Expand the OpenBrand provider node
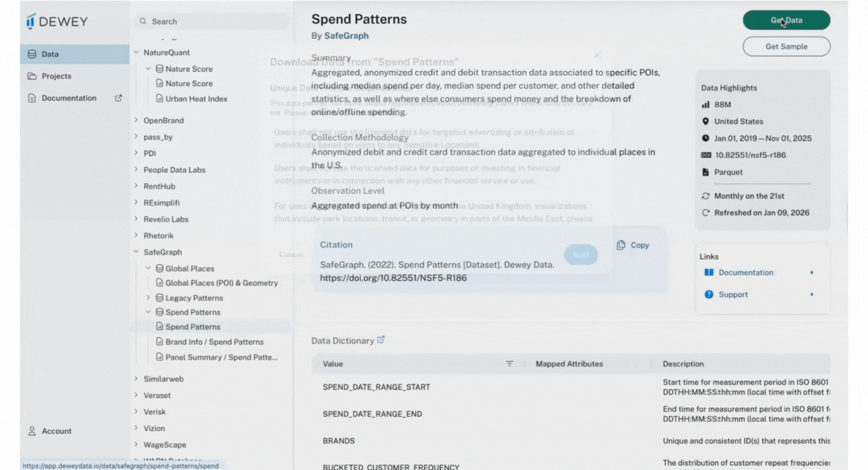Screen dimensions: 868x470 click(x=136, y=120)
